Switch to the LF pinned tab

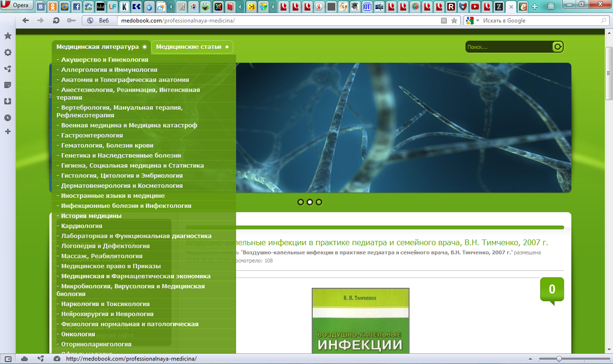click(112, 7)
